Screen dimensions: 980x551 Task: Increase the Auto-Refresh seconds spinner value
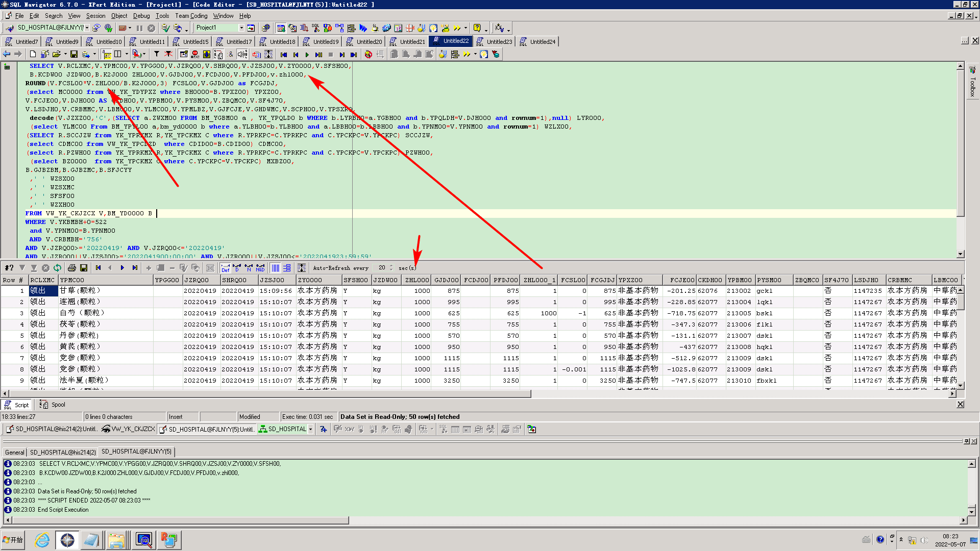(x=391, y=266)
